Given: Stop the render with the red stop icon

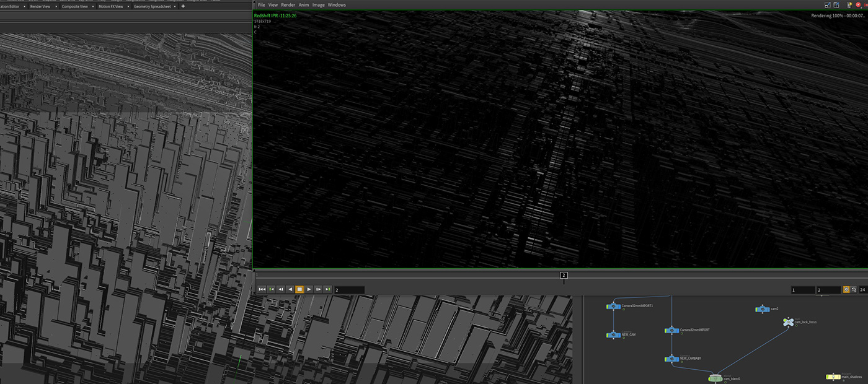Looking at the screenshot, I should pyautogui.click(x=858, y=5).
